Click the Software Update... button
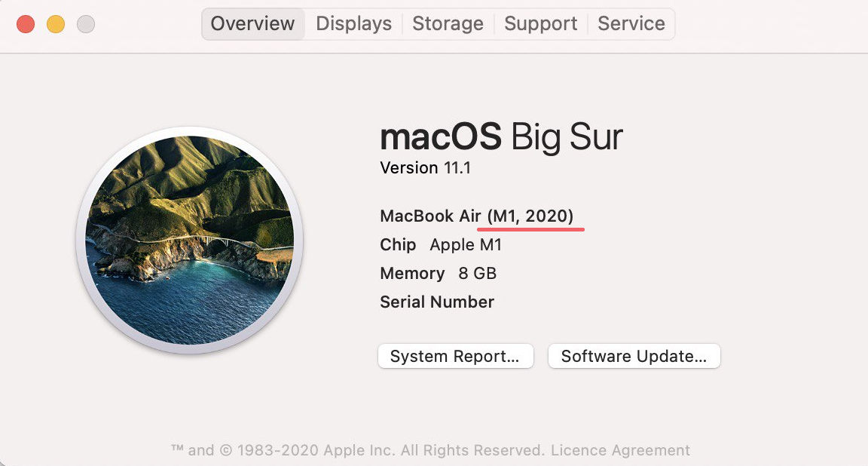Screen dimensions: 868x466 (634, 356)
